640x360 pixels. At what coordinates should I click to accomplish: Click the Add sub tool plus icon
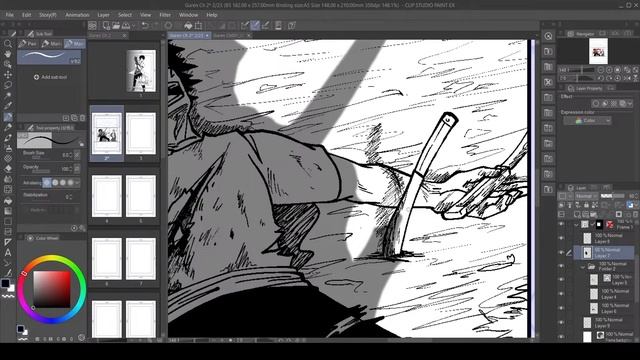36,77
